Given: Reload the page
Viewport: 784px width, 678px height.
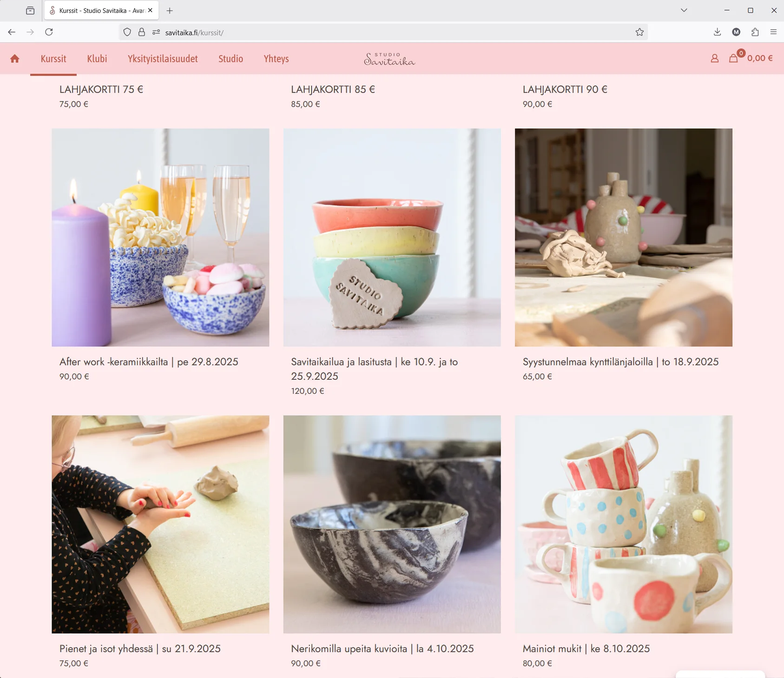Looking at the screenshot, I should 49,32.
